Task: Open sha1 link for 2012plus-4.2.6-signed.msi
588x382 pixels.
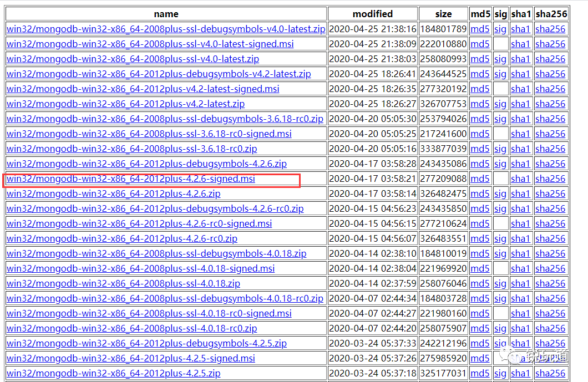Action: 520,179
